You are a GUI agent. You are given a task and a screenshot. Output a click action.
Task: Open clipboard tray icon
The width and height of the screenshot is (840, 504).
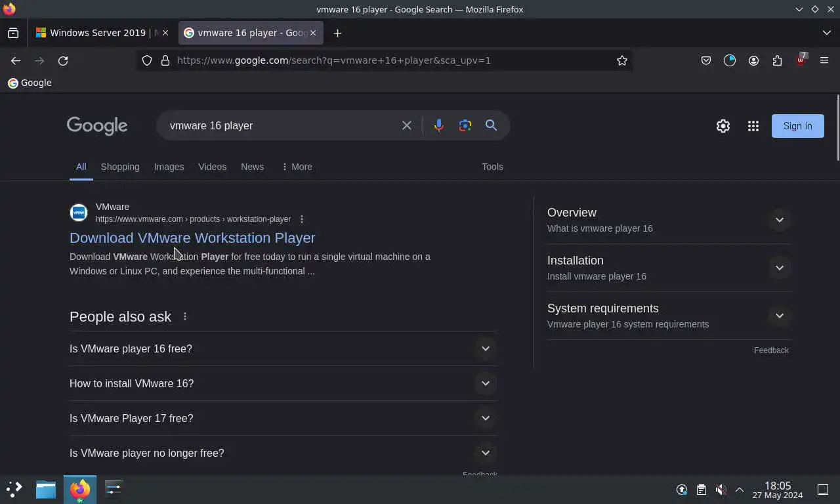coord(702,490)
